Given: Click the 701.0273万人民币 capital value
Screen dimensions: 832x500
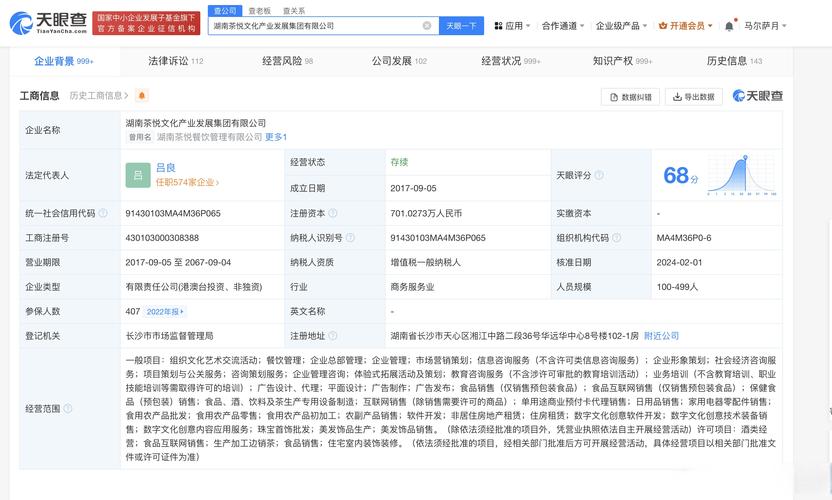Looking at the screenshot, I should 426,213.
